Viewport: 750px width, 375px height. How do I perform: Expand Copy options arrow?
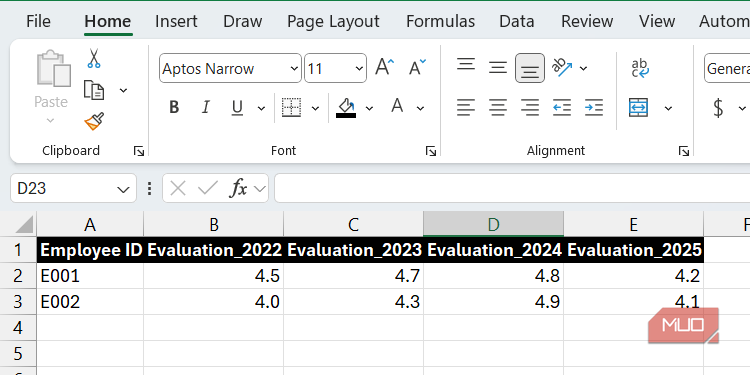[x=123, y=90]
